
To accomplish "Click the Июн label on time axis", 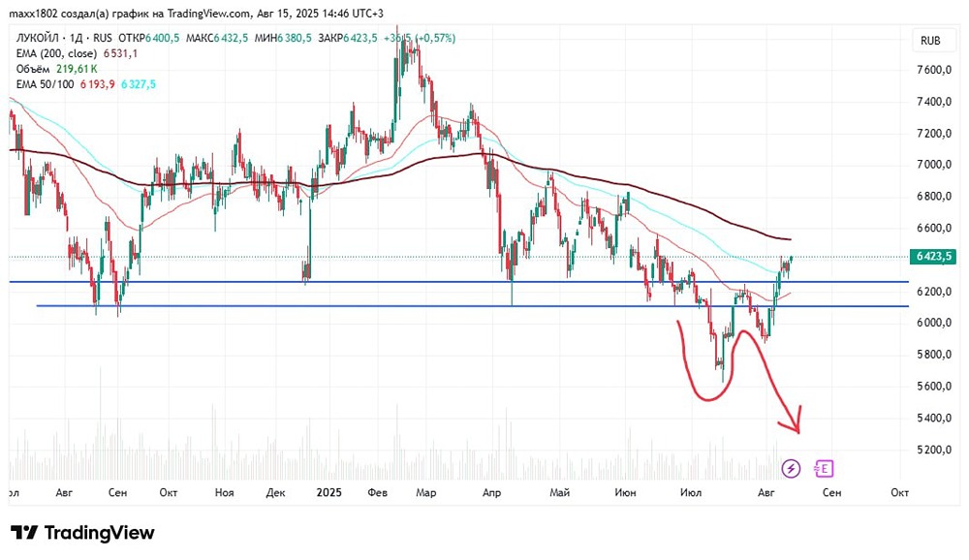I will point(625,492).
